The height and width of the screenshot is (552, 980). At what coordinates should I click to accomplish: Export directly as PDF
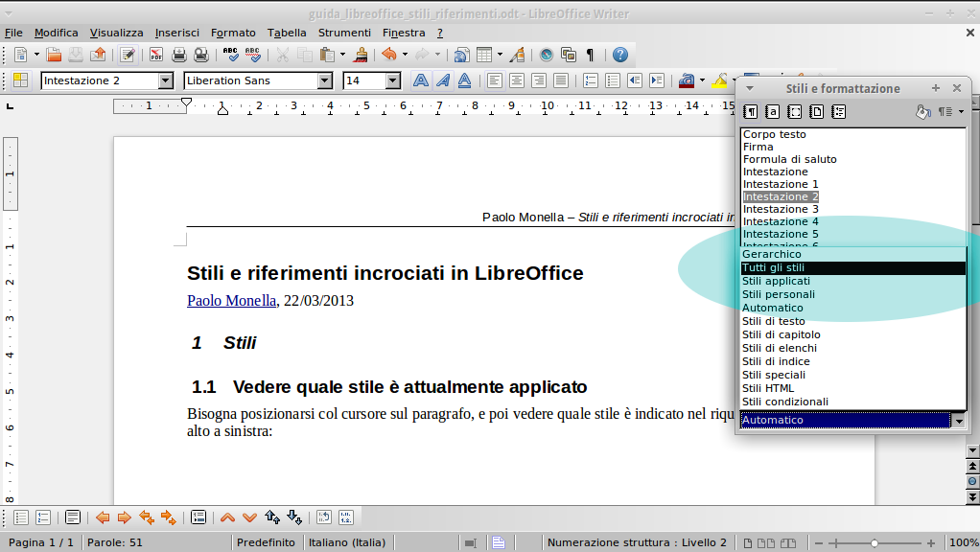pos(156,55)
